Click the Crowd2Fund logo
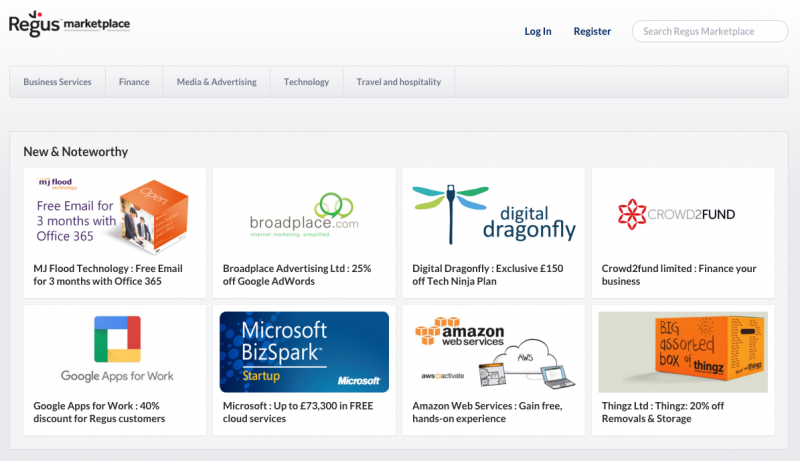This screenshot has height=461, width=800. click(682, 214)
